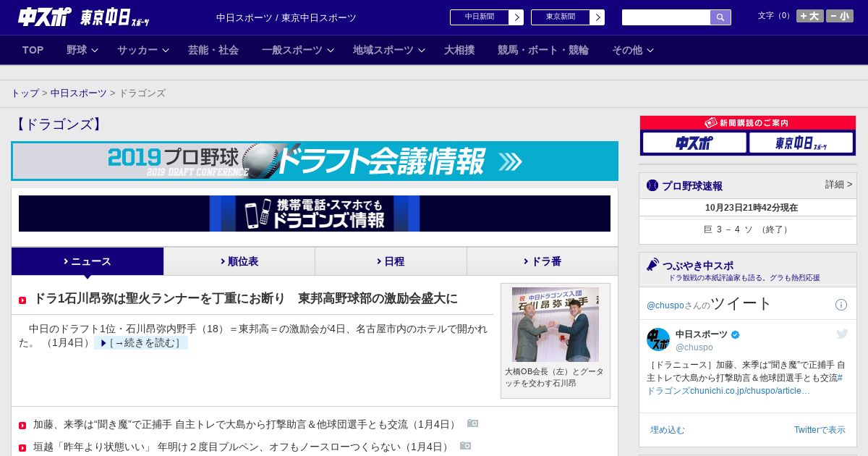Open サッカー navigation menu item
The image size is (868, 456).
point(137,50)
